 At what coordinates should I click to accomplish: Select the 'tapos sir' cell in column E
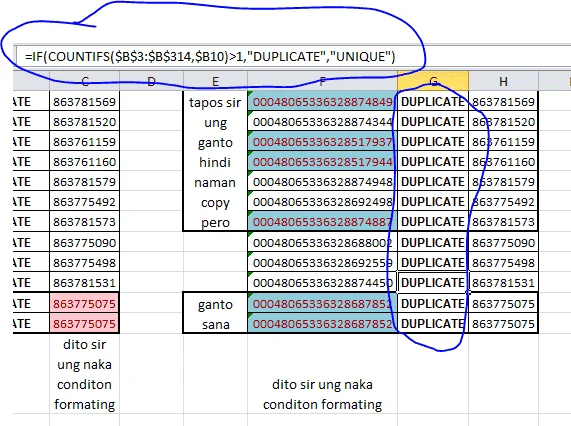pos(215,102)
